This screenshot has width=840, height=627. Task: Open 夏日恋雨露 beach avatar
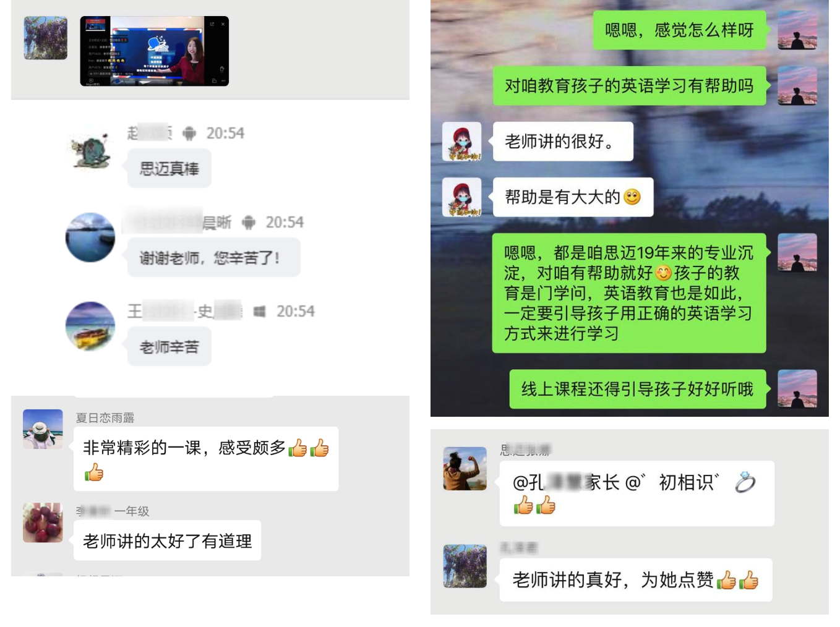43,429
